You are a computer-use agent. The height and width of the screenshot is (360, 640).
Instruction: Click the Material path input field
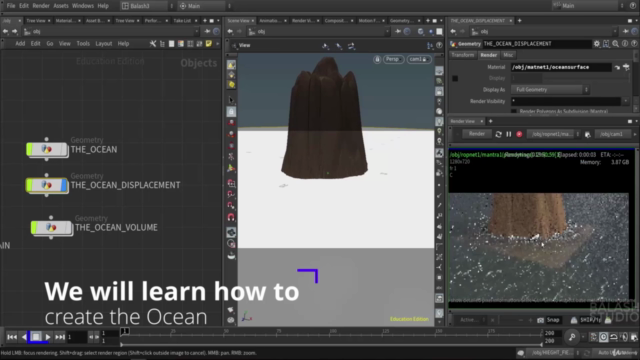[561, 67]
